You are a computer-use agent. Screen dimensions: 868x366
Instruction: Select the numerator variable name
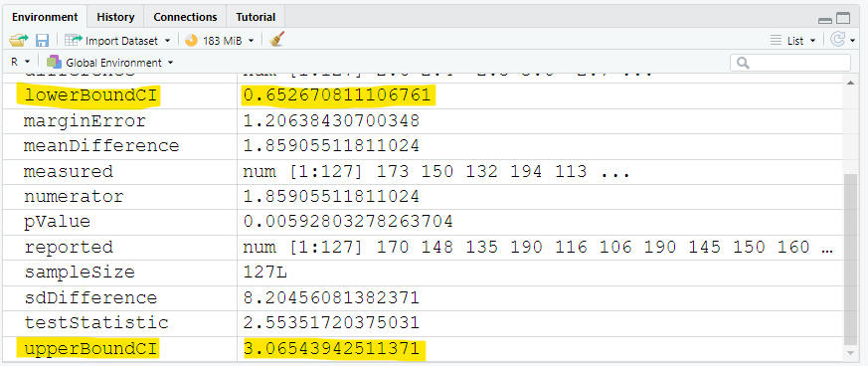point(74,197)
